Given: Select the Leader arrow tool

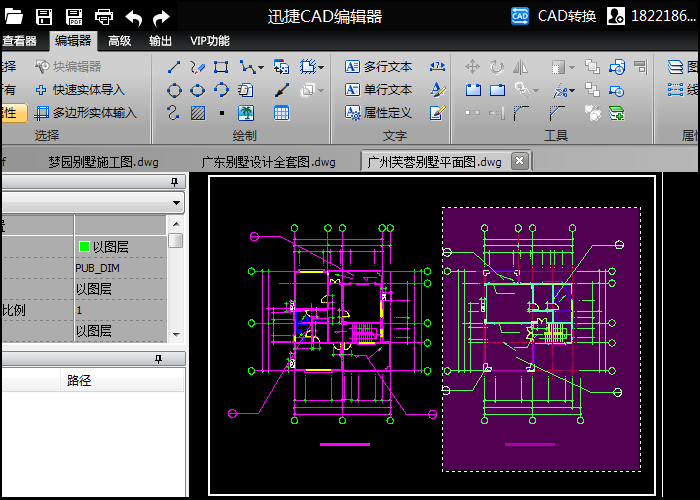Looking at the screenshot, I should tap(282, 91).
